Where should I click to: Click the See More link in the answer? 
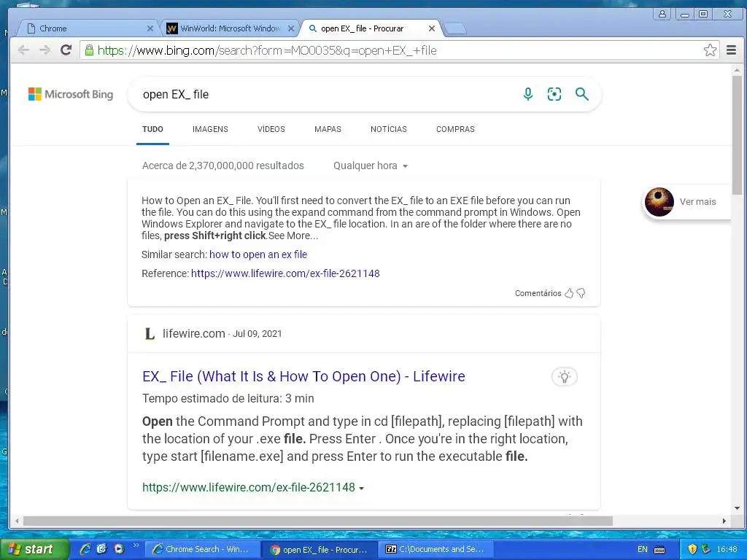293,236
